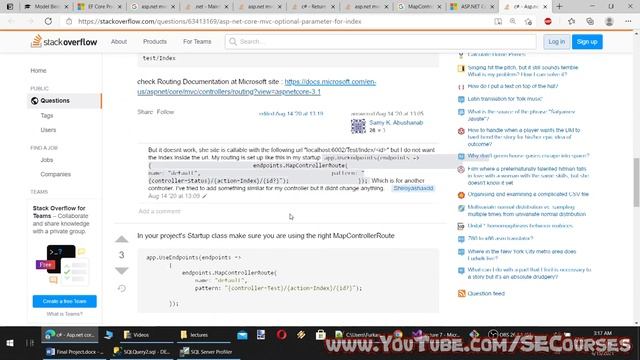Open browser settings and more menu
The height and width of the screenshot is (360, 640).
coord(628,21)
